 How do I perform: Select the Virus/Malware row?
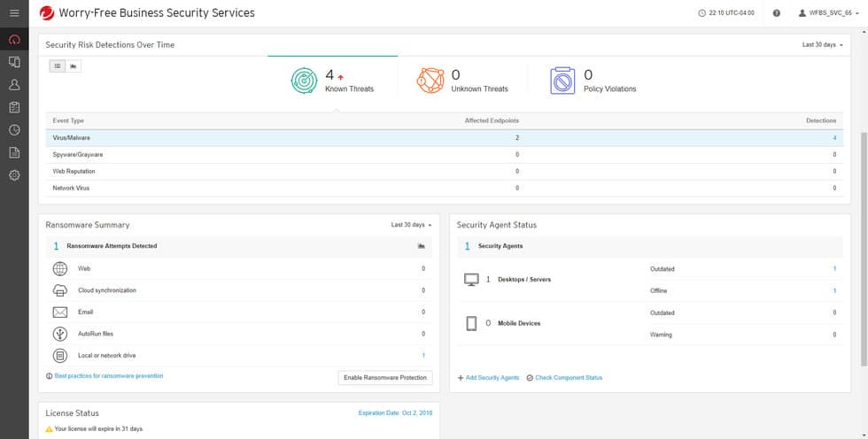pos(444,138)
